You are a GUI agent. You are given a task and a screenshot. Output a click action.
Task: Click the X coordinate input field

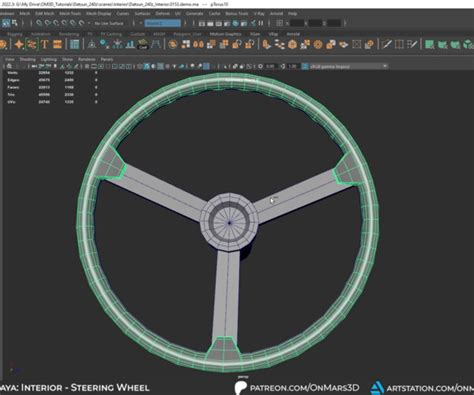click(297, 23)
